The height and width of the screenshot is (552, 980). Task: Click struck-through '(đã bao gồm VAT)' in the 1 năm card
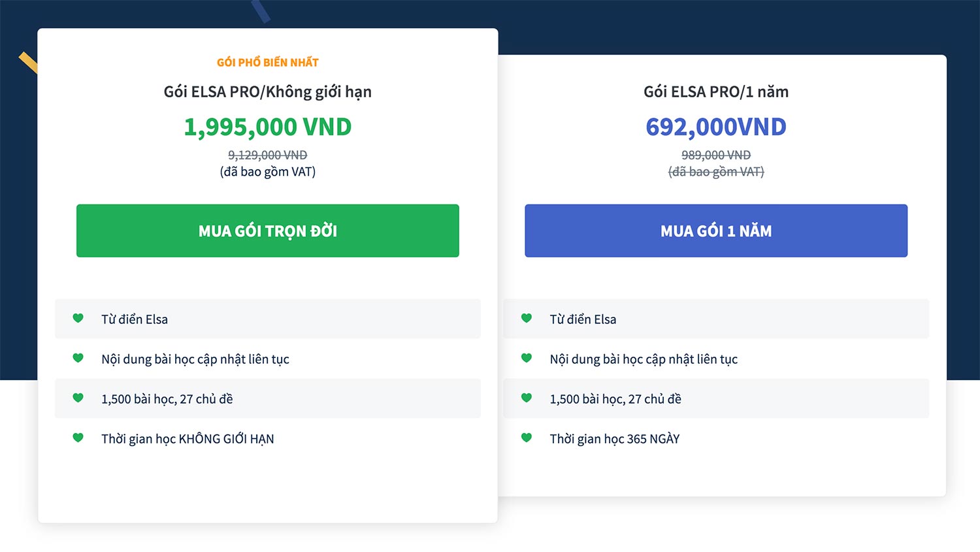(x=716, y=172)
